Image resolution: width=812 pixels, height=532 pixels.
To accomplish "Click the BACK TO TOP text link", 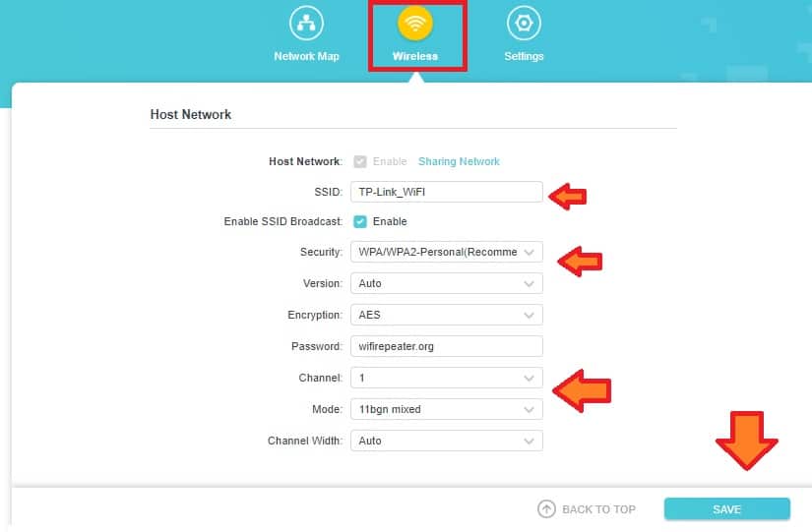I will (x=598, y=509).
